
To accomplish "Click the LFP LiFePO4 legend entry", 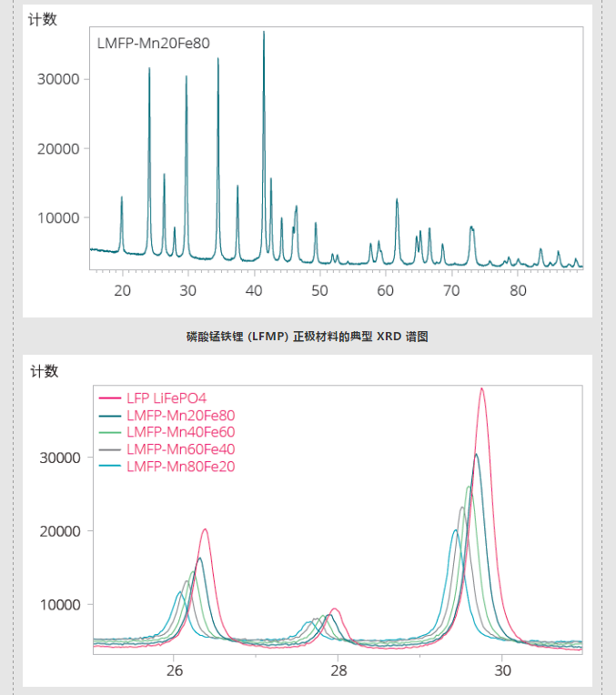I will tap(167, 398).
